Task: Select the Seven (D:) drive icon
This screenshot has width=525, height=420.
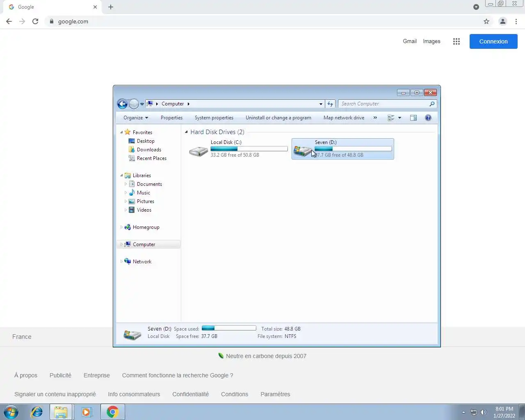Action: tap(303, 151)
